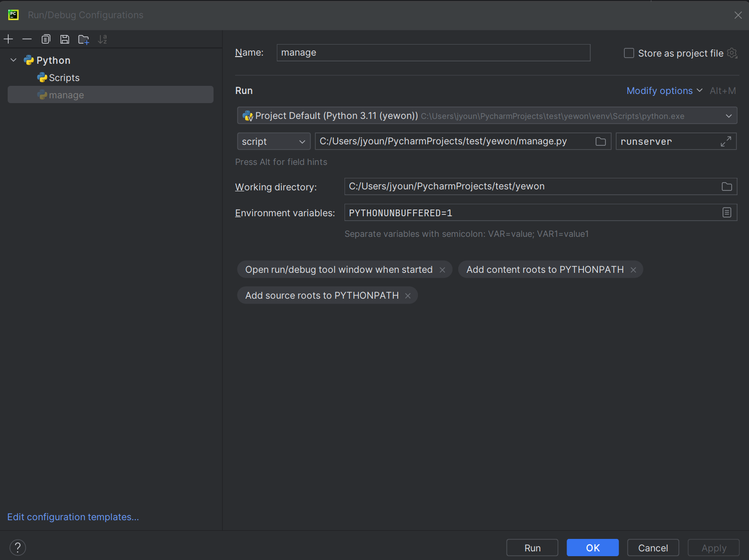Viewport: 749px width, 560px height.
Task: Click the Cancel button
Action: [653, 548]
